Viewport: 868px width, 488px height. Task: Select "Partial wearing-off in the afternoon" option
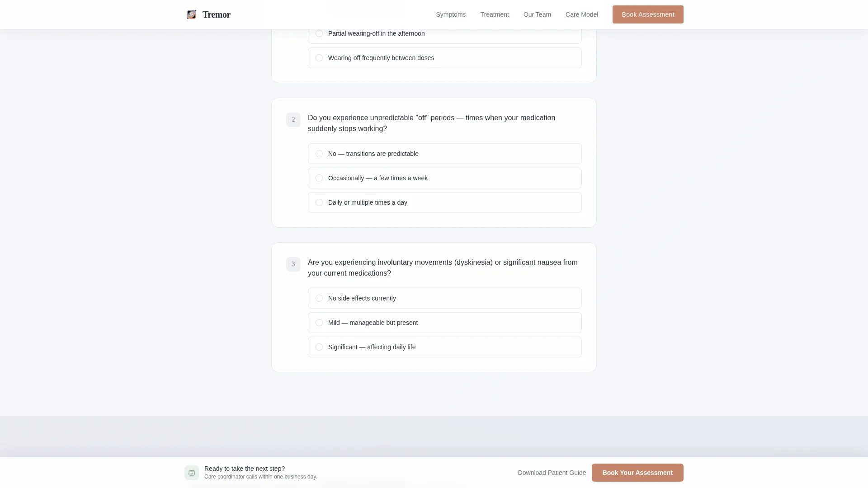[445, 33]
